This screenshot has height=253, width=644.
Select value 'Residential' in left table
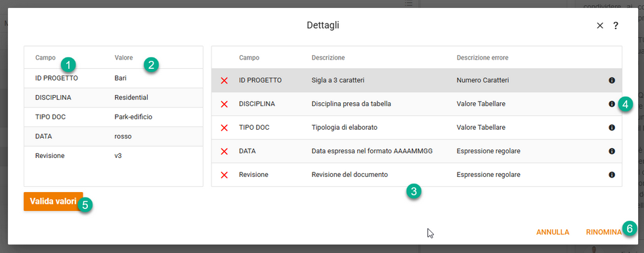point(131,98)
